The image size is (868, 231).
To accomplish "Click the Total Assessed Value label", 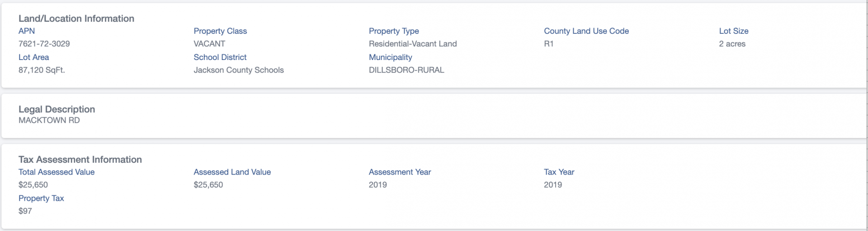I will coord(57,172).
